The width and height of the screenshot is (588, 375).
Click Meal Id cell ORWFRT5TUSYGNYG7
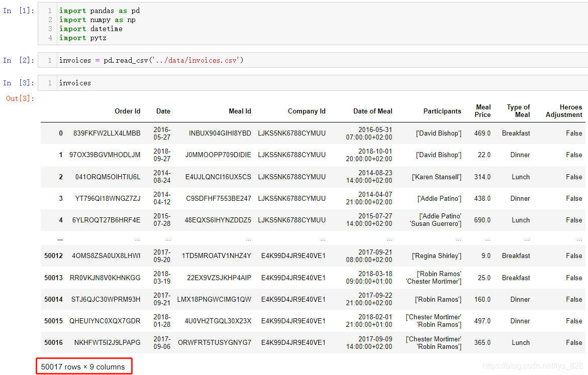(x=215, y=343)
